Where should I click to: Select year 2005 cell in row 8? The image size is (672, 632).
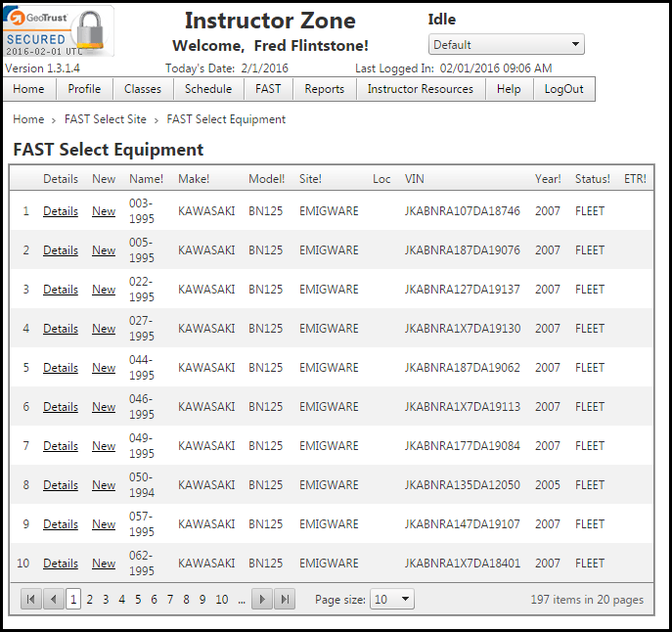point(548,485)
